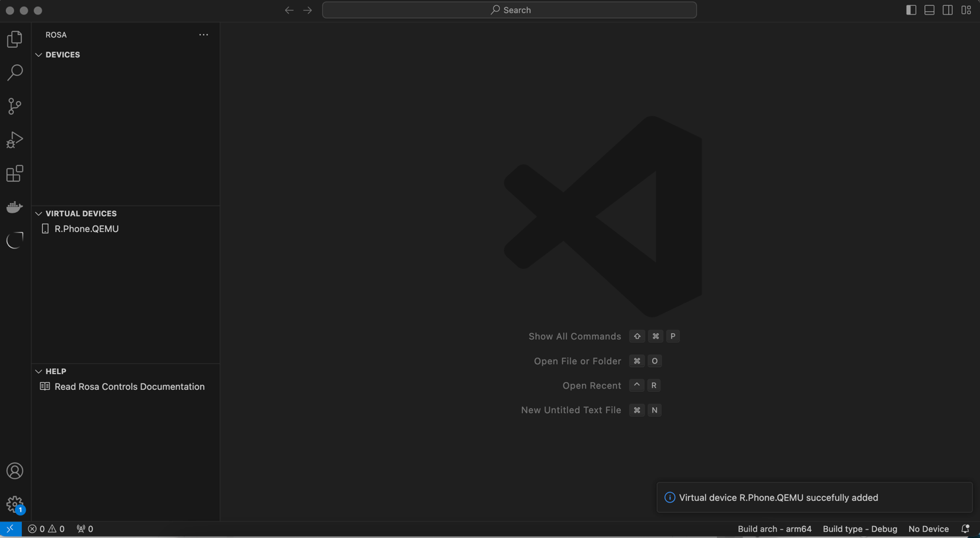The width and height of the screenshot is (980, 538).
Task: Collapse the DEVICES section
Action: click(x=62, y=55)
